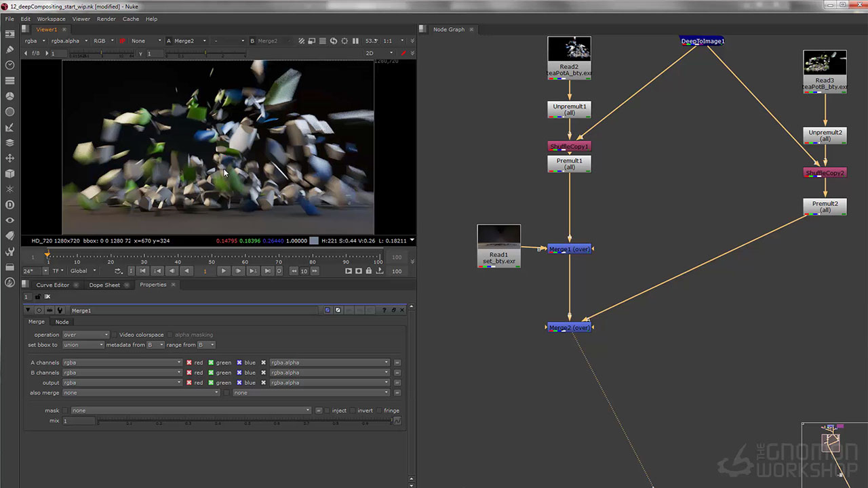Image resolution: width=868 pixels, height=488 pixels.
Task: Enable the invert mask checkbox
Action: point(353,411)
